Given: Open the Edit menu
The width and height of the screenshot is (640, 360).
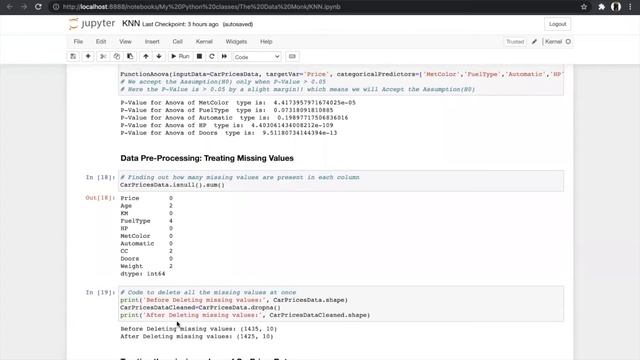Looking at the screenshot, I should [x=101, y=42].
